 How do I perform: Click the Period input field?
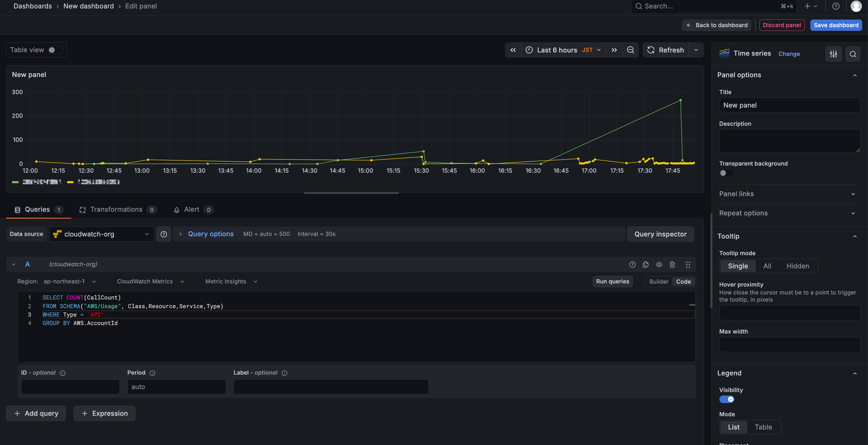click(177, 387)
